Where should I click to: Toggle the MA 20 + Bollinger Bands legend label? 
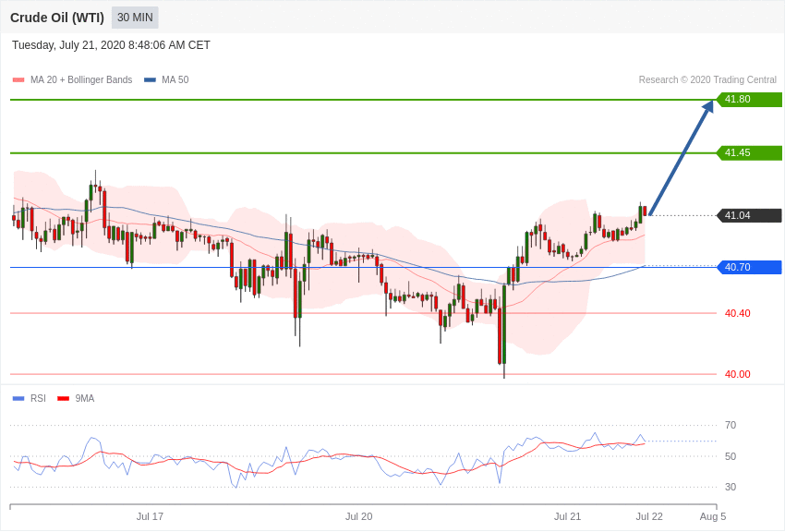click(81, 80)
